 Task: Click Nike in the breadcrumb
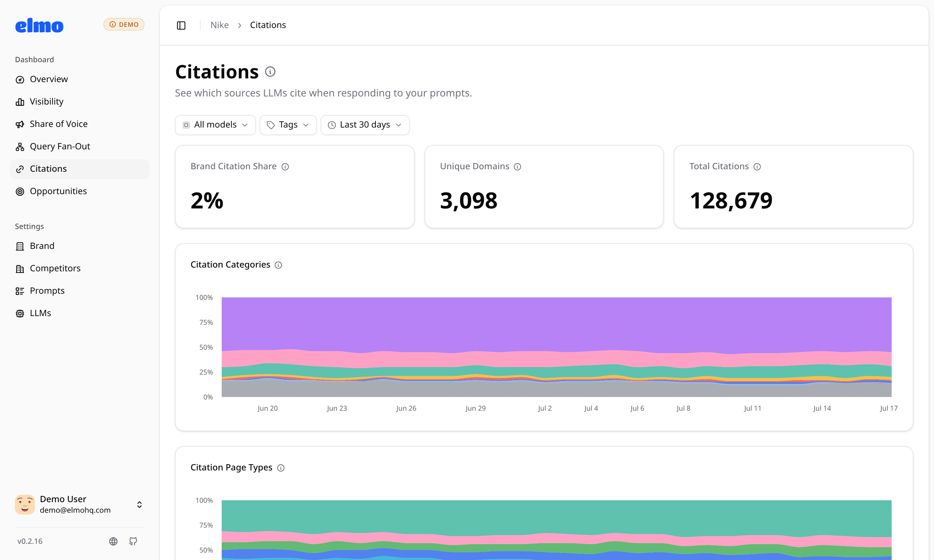[x=220, y=25]
